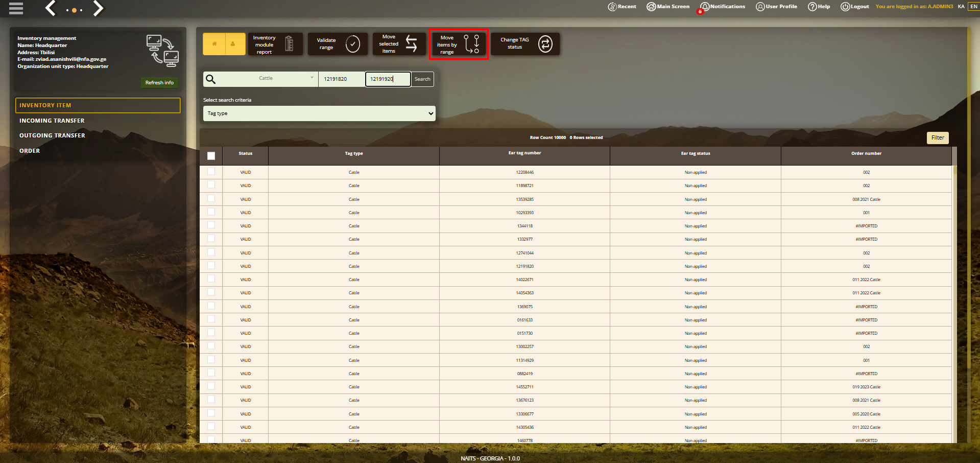Viewport: 980px width, 463px height.
Task: Toggle the select-all checkbox in table header
Action: (211, 156)
